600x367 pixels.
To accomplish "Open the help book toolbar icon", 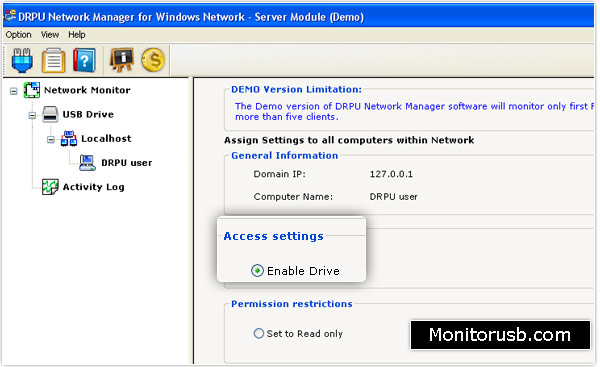I will click(x=84, y=60).
